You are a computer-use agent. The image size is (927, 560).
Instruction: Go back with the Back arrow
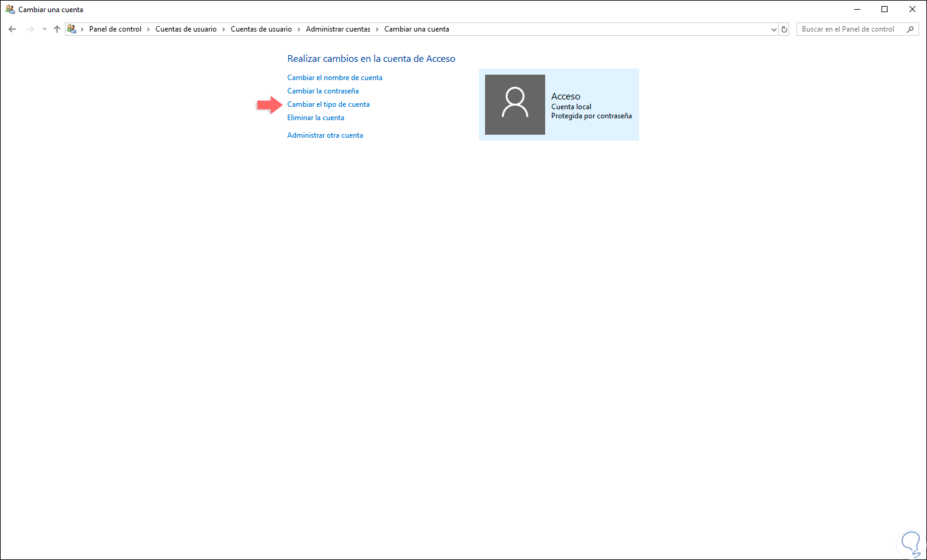pos(12,29)
